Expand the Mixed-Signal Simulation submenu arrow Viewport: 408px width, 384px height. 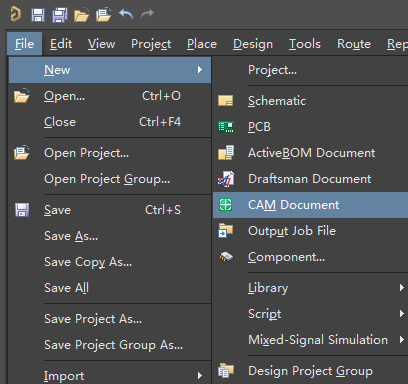(x=402, y=340)
